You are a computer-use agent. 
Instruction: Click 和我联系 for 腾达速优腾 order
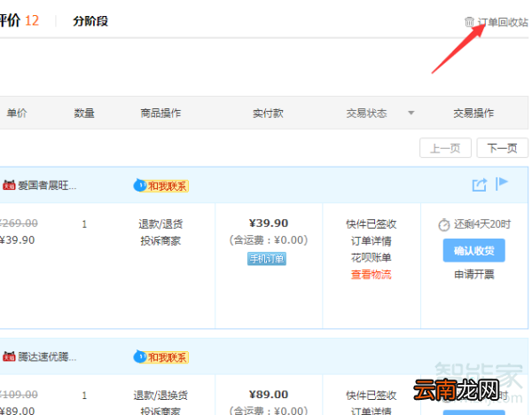161,357
